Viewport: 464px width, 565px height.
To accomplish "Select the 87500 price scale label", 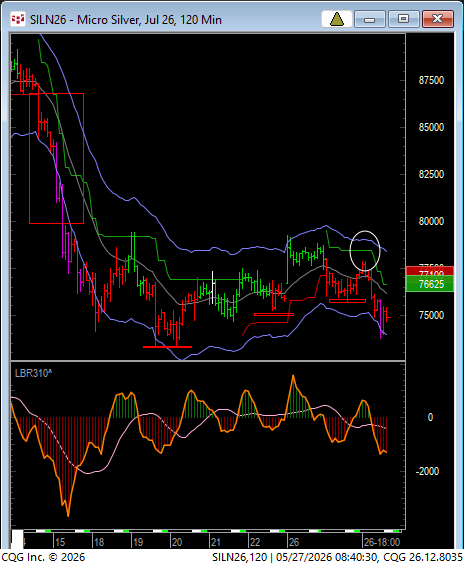I will coord(431,80).
